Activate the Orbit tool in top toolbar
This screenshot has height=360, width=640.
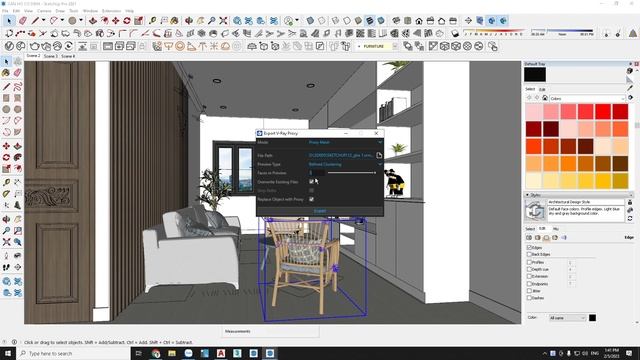click(x=189, y=20)
